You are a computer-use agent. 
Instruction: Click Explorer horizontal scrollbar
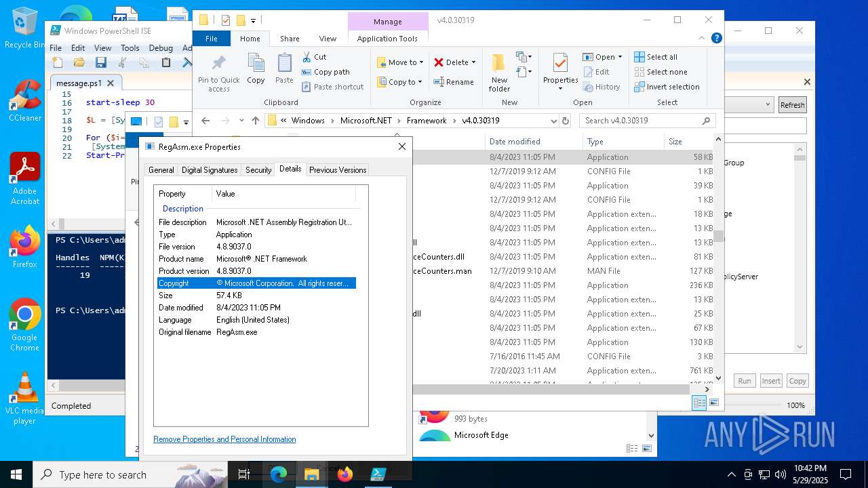(551, 390)
